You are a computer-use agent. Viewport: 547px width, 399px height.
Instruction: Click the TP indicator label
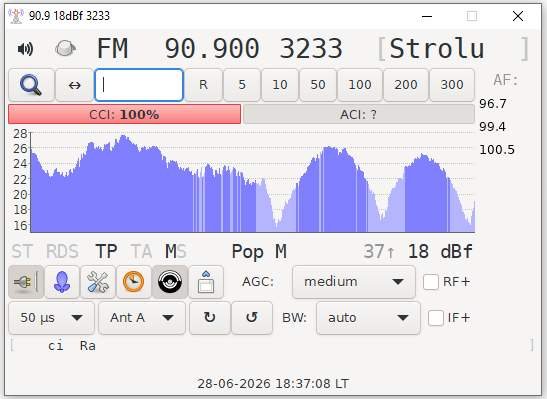(106, 251)
